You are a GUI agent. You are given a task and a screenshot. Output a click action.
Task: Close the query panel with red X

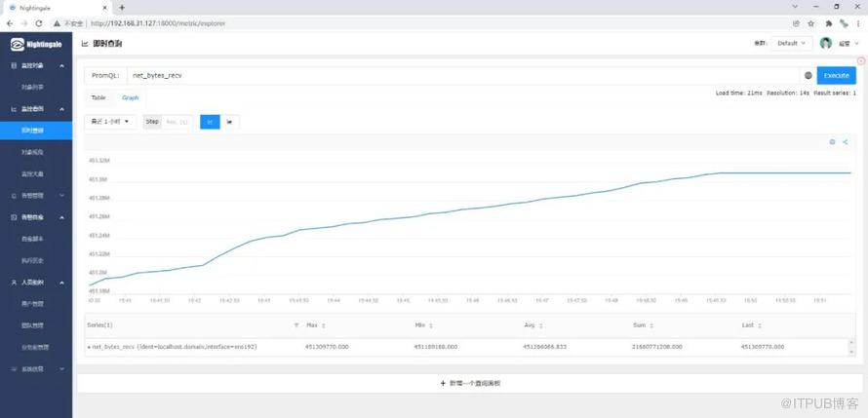(861, 60)
